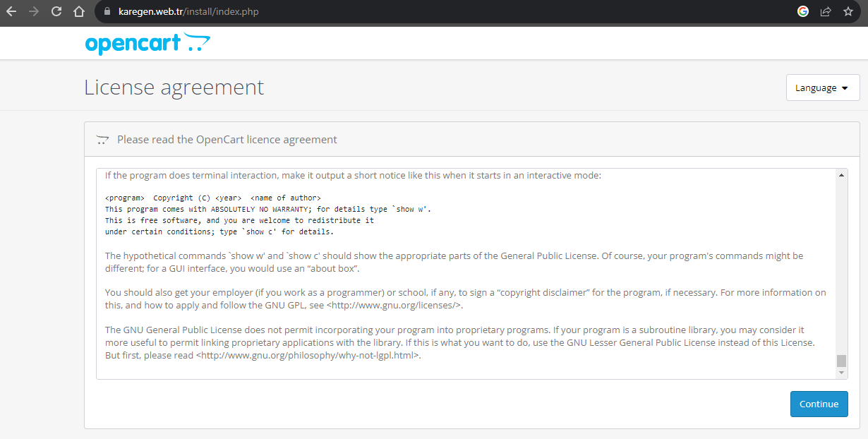
Task: Click 'You should also get your employer' sentence
Action: tap(466, 299)
